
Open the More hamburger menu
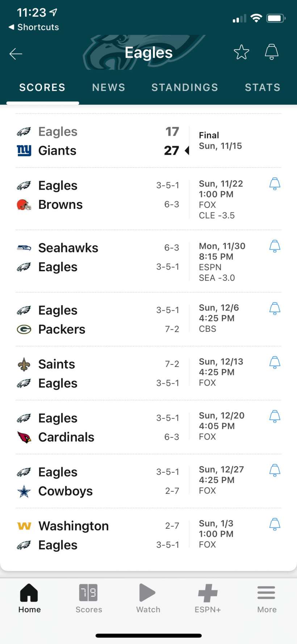pos(267,598)
